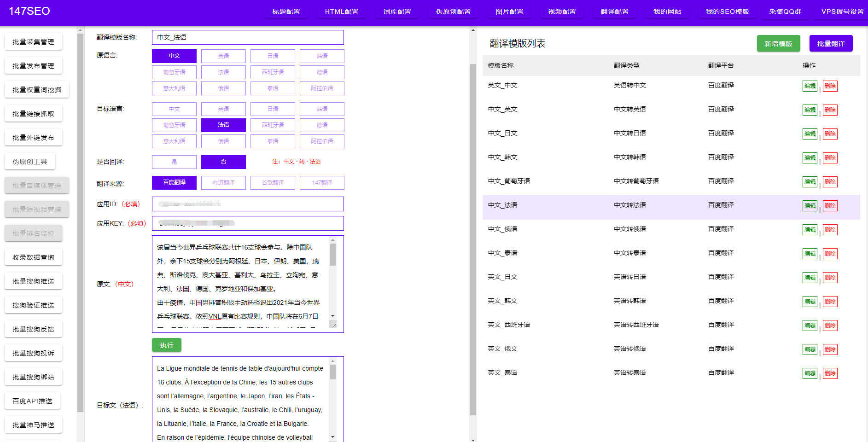Edit the 中文_韩文 template

pyautogui.click(x=810, y=158)
